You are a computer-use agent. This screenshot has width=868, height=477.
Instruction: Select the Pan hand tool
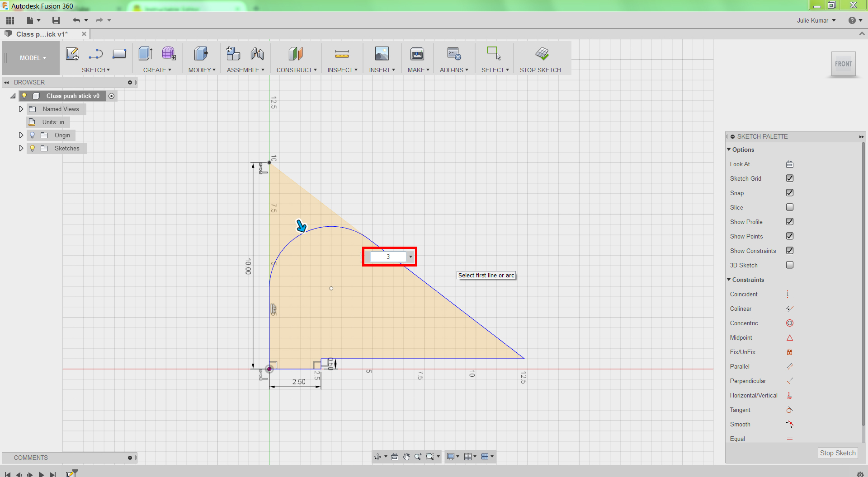pyautogui.click(x=406, y=457)
